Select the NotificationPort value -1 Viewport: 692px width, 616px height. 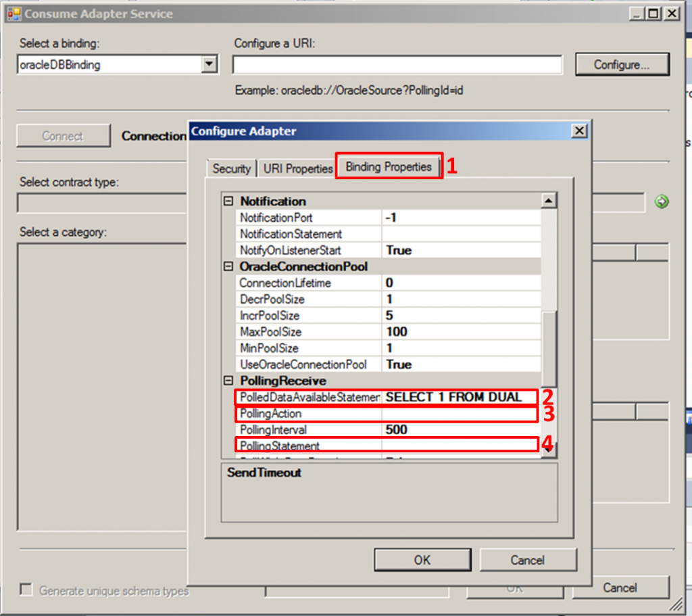tap(391, 217)
